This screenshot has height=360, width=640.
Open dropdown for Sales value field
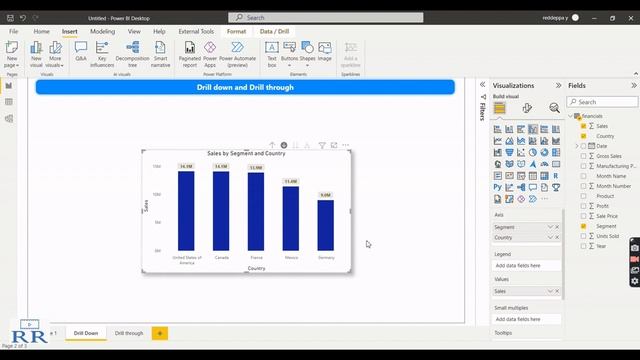pyautogui.click(x=550, y=291)
